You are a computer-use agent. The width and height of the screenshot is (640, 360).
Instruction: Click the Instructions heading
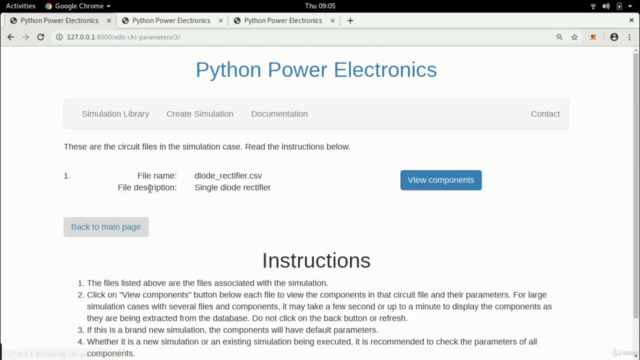click(x=316, y=260)
